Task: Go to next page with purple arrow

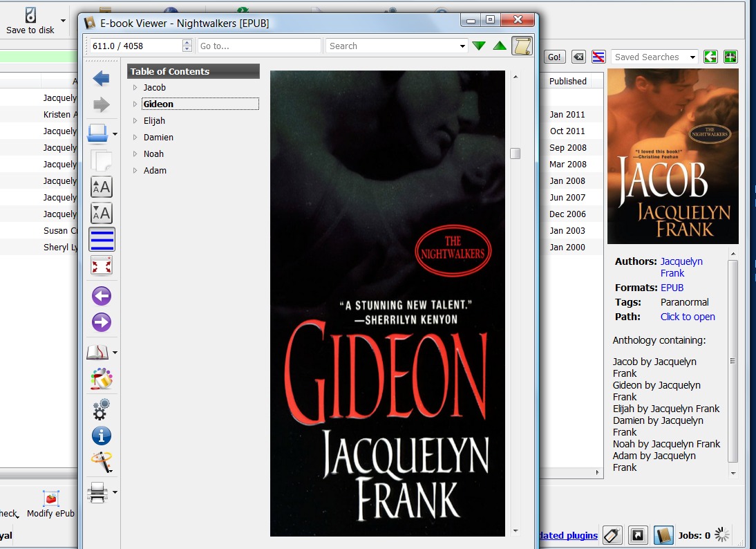Action: point(102,322)
